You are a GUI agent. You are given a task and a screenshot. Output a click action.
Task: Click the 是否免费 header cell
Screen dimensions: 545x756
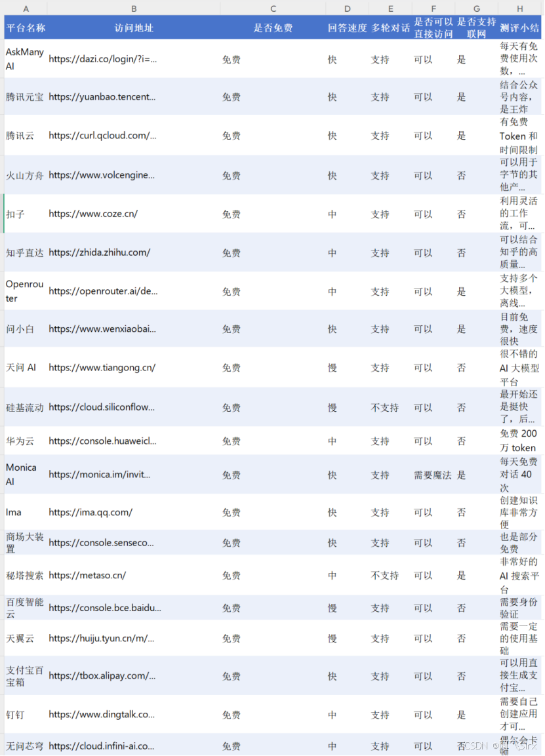coord(273,28)
